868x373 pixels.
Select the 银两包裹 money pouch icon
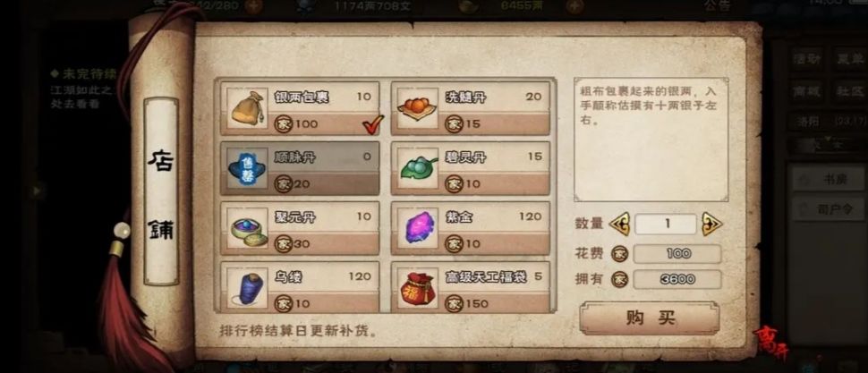pyautogui.click(x=247, y=108)
